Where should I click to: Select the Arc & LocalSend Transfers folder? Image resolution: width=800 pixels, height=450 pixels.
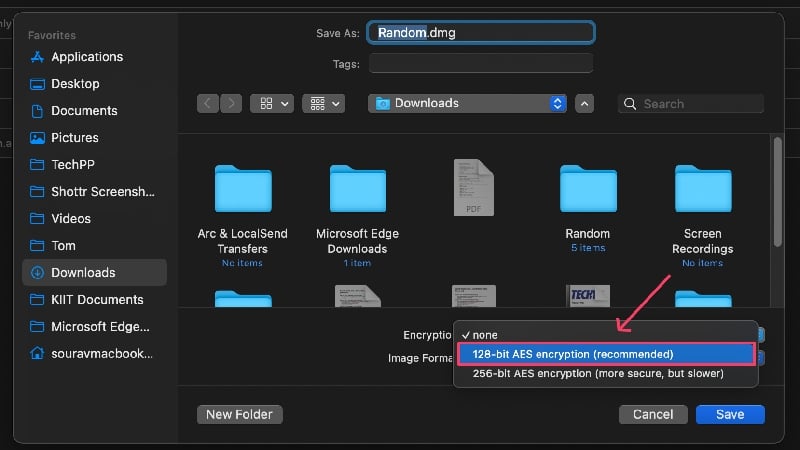coord(243,189)
